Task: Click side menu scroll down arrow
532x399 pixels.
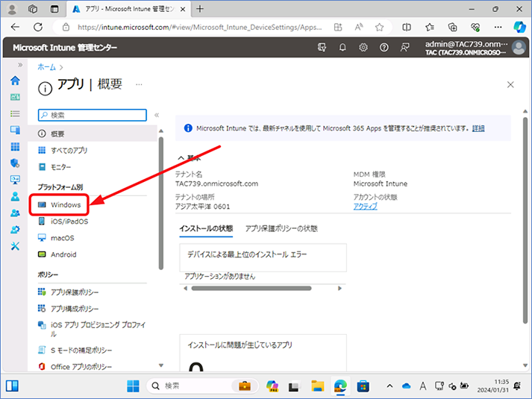Action: point(161,365)
